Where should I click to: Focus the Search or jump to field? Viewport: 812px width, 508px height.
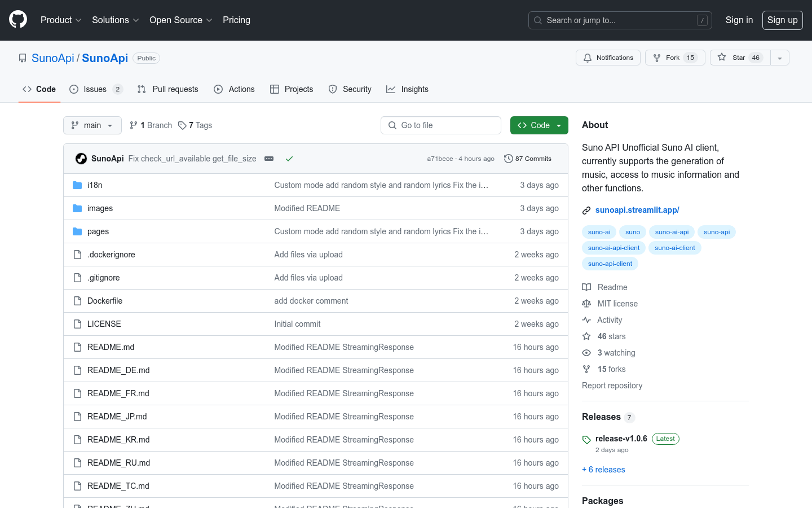[620, 20]
